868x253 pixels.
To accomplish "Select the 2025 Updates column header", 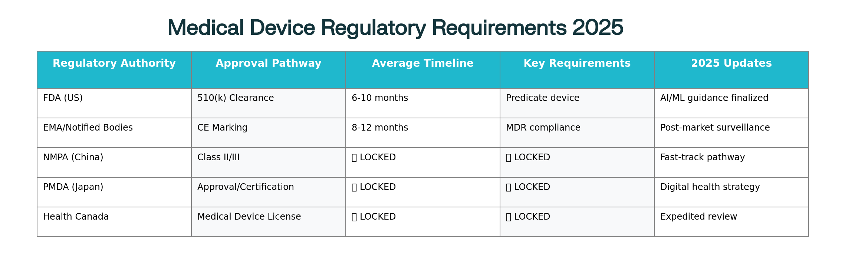I will pos(731,63).
